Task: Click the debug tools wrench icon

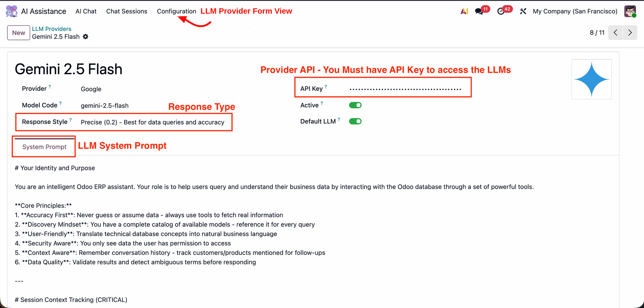Action: pos(523,11)
